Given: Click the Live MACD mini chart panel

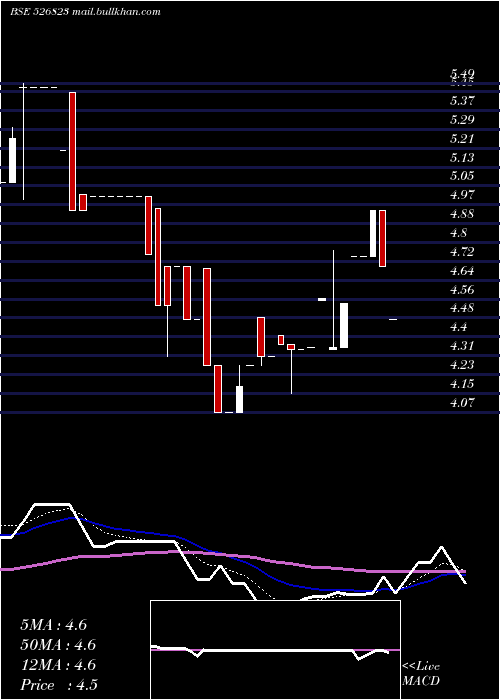Looking at the screenshot, I should click(275, 650).
